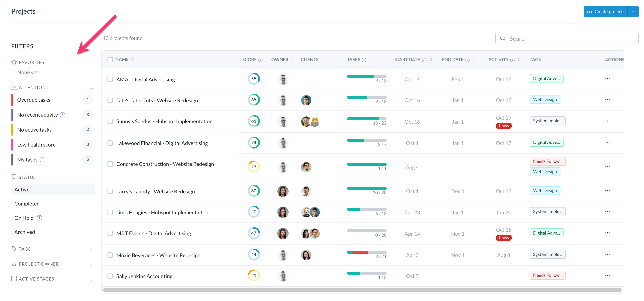Image resolution: width=644 pixels, height=301 pixels.
Task: Select Moxie Beverages project checkbox
Action: point(110,255)
